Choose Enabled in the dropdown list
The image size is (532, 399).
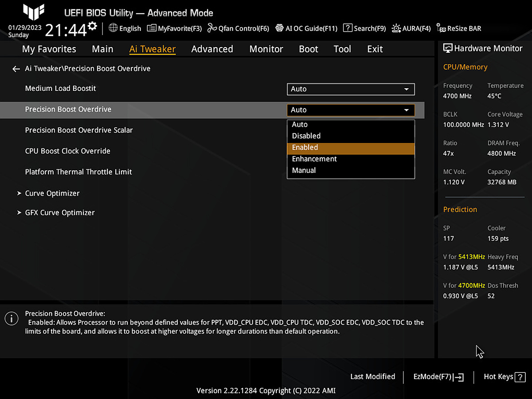pos(351,148)
